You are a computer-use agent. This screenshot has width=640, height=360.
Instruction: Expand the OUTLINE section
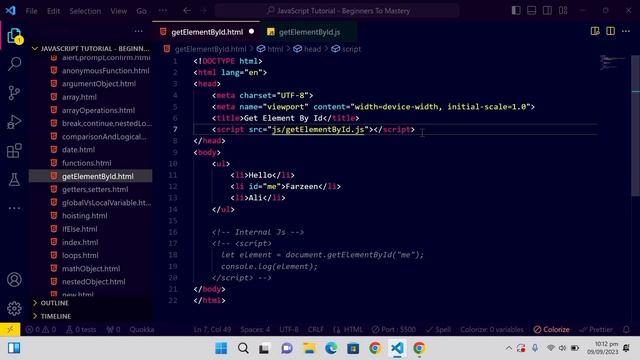tap(91, 303)
